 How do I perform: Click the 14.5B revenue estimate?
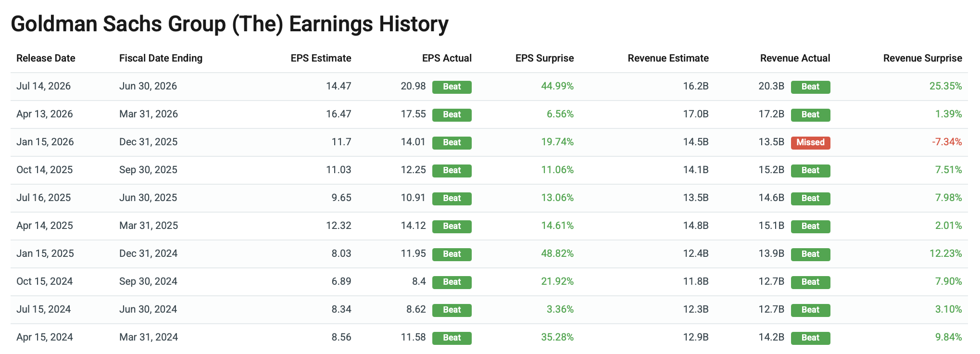click(x=696, y=142)
